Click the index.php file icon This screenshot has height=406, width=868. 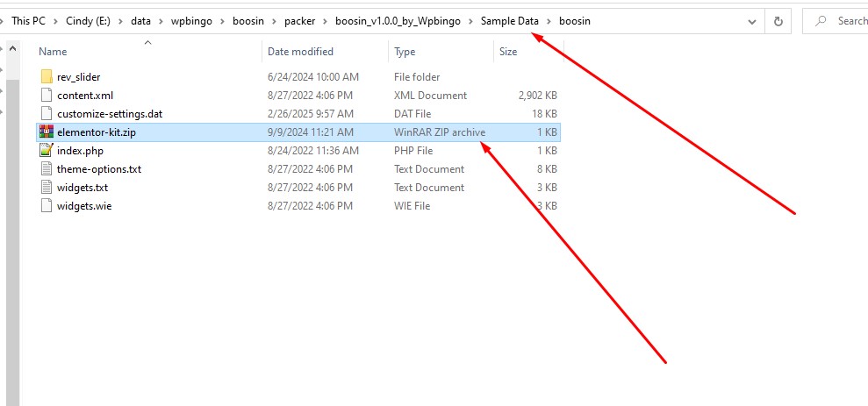pos(47,151)
